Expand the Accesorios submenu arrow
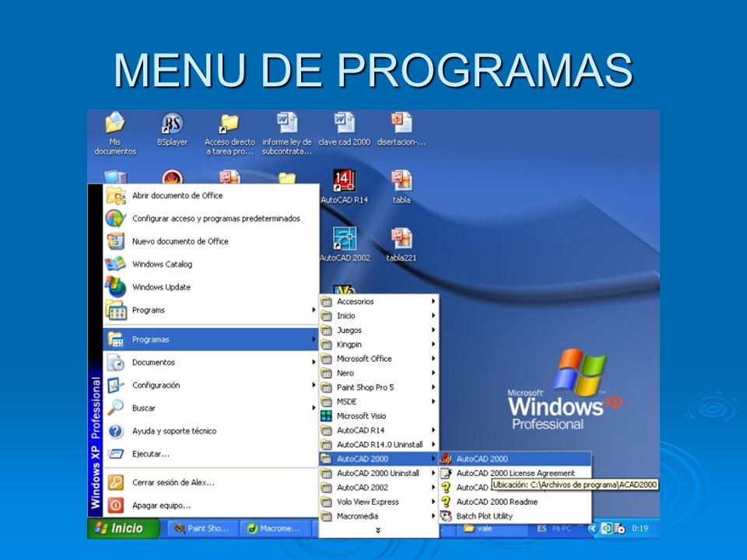The height and width of the screenshot is (560, 747). click(433, 302)
